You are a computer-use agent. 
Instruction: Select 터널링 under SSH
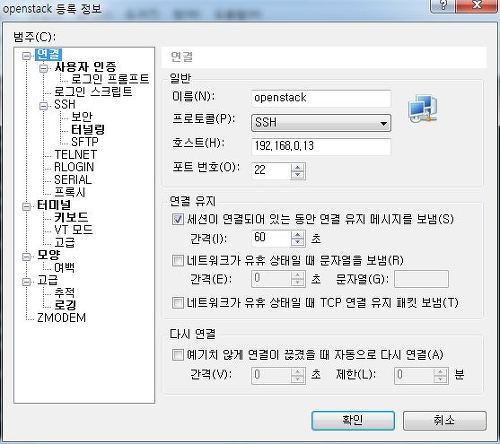(x=88, y=129)
